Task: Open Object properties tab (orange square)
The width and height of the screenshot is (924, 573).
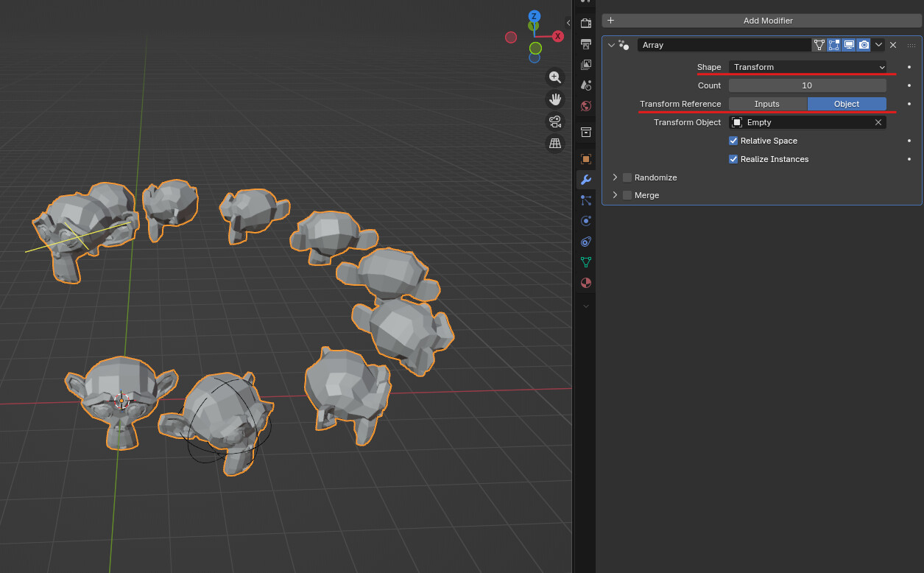Action: point(586,159)
